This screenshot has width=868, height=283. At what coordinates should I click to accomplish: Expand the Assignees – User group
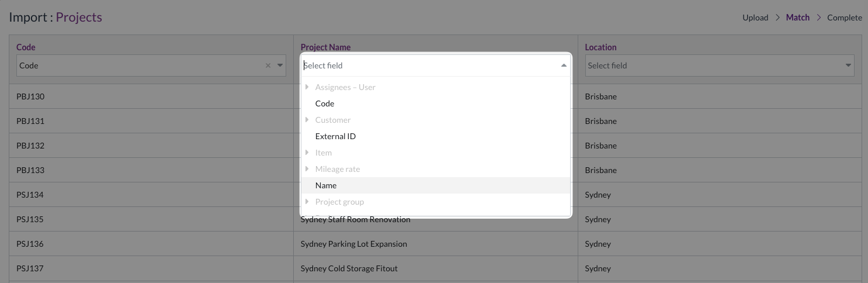(307, 87)
